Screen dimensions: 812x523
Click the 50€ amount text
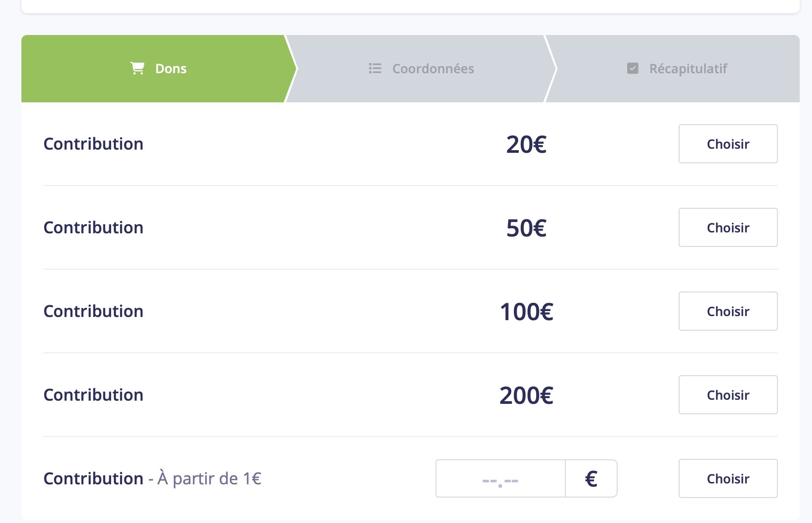[526, 228]
